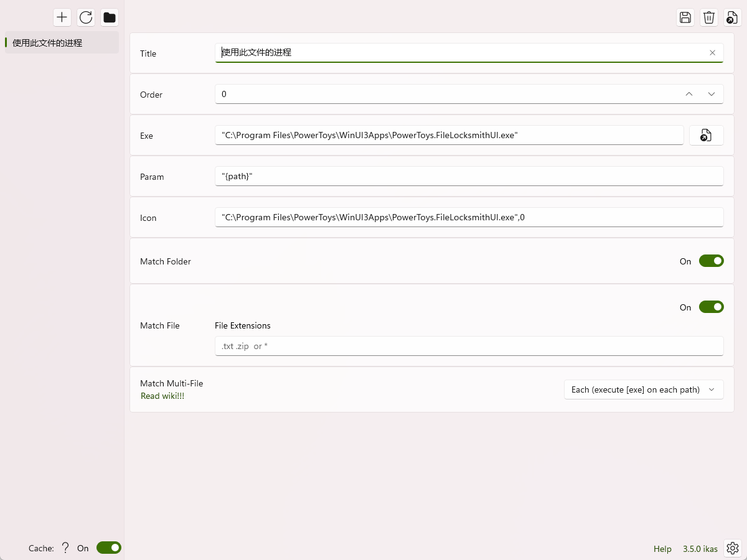Add a new menu item with the plus icon
Image resolution: width=747 pixels, height=560 pixels.
coord(62,17)
